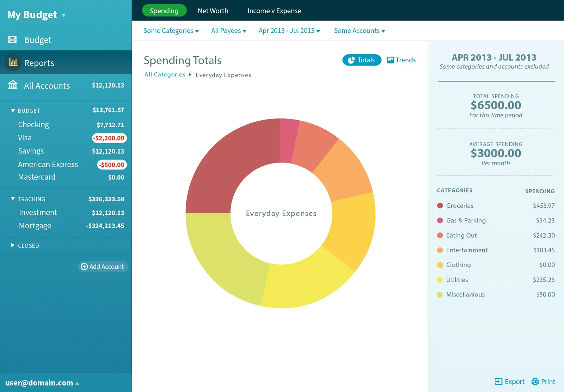Click the All Accounts bank icon
The width and height of the screenshot is (564, 392).
pyautogui.click(x=13, y=85)
